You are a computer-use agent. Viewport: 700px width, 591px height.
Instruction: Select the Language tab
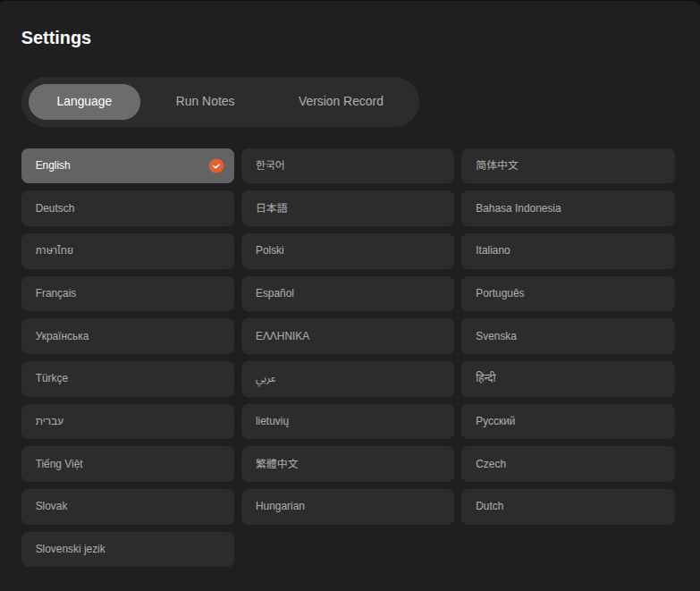click(x=84, y=101)
